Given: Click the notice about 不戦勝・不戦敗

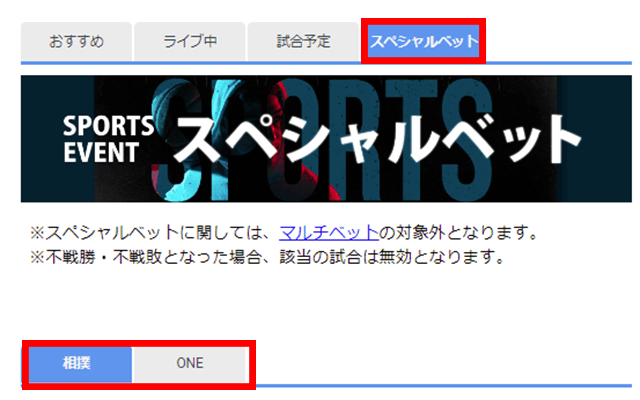Looking at the screenshot, I should click(x=267, y=258).
